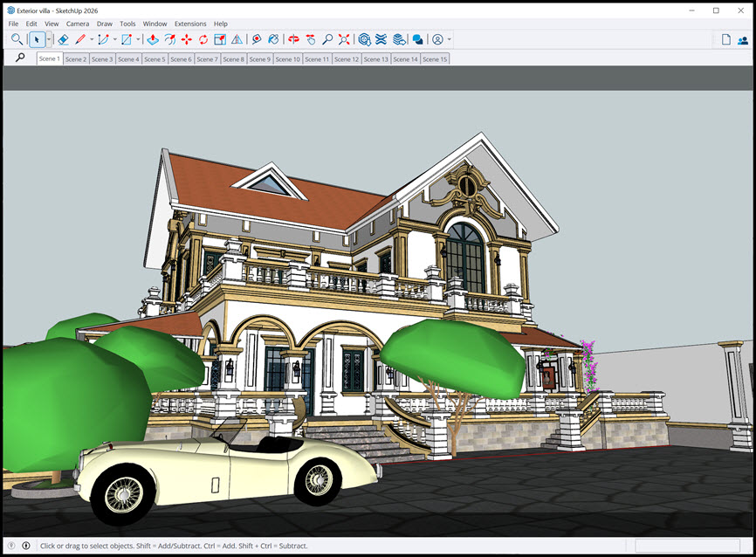Switch to the Scene 6 tab
756x557 pixels.
(x=182, y=58)
